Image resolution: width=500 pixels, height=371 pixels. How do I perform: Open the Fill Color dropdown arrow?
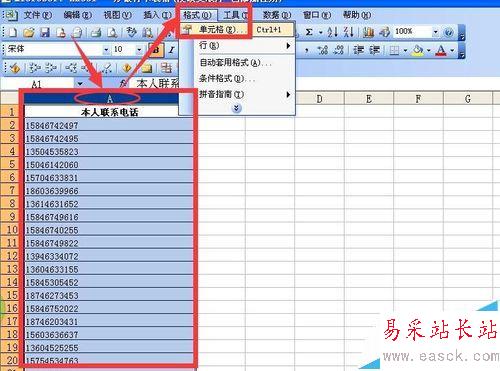click(x=429, y=51)
